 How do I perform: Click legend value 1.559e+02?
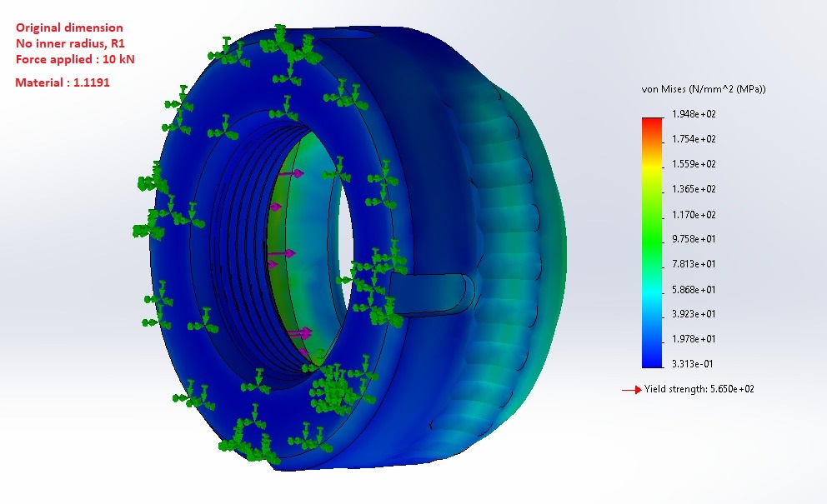click(694, 164)
